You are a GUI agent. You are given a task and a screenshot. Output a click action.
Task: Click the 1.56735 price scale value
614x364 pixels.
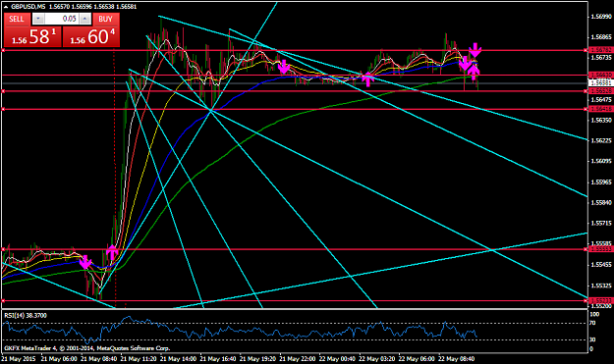601,58
